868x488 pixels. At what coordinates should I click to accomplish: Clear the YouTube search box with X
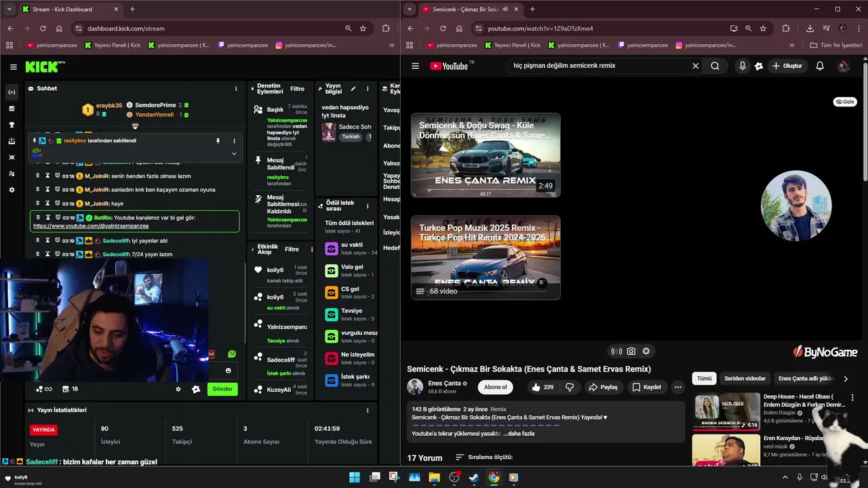pos(695,66)
